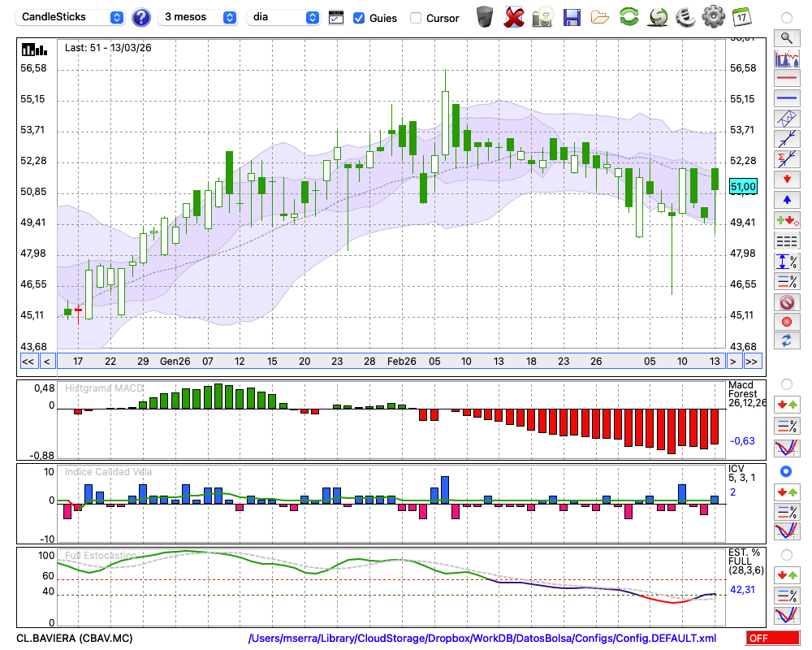Open the dia interval dropdown
This screenshot has height=650, width=812.
pos(283,17)
